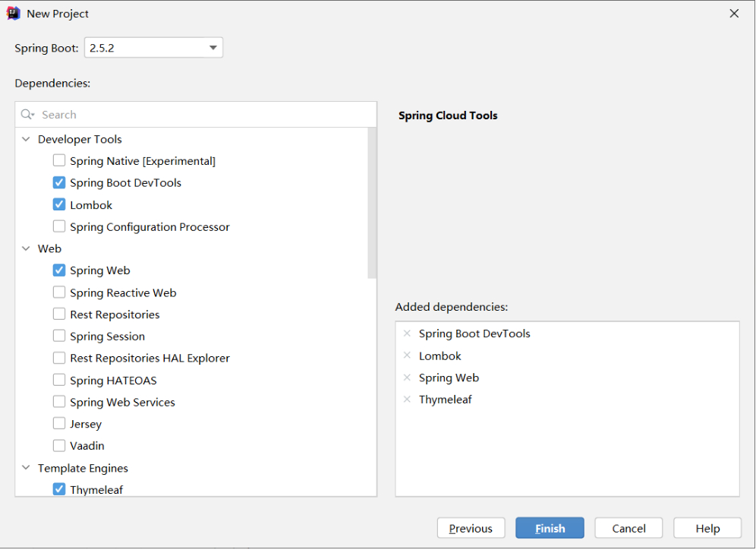Select the Vaadin dependency entry
Viewport: 756px width, 550px height.
click(87, 446)
